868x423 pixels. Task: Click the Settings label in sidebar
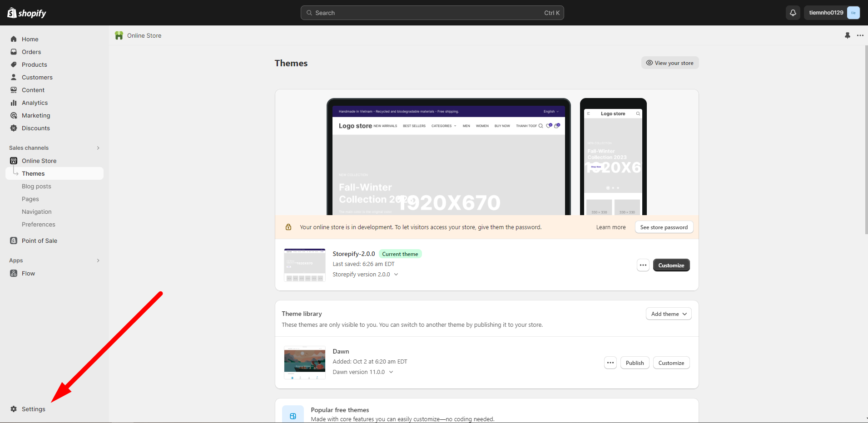point(34,409)
